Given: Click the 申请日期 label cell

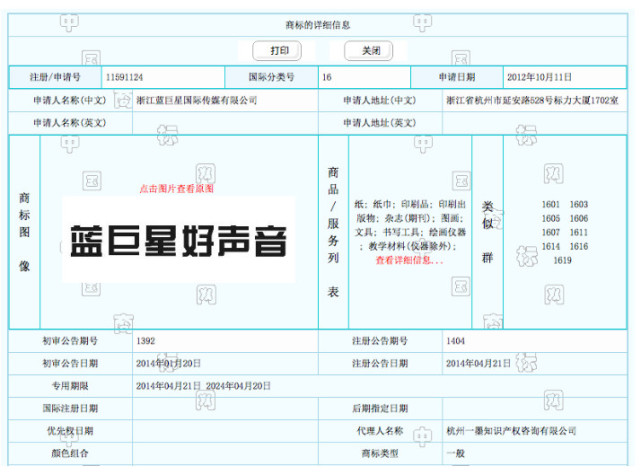Looking at the screenshot, I should [457, 77].
